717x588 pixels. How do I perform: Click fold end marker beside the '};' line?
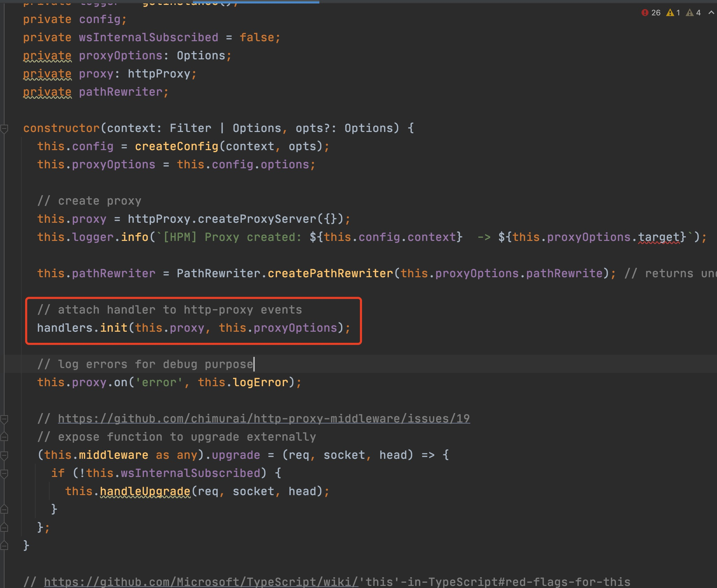(x=4, y=527)
